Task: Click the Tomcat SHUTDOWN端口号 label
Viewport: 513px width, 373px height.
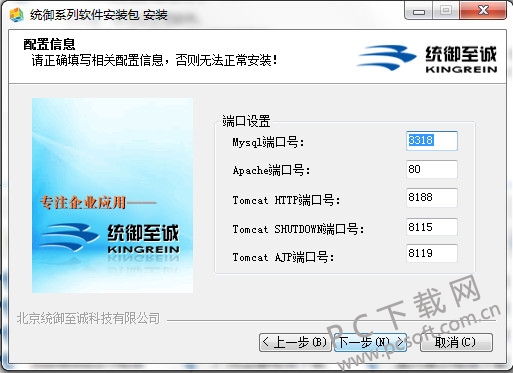Action: click(299, 229)
